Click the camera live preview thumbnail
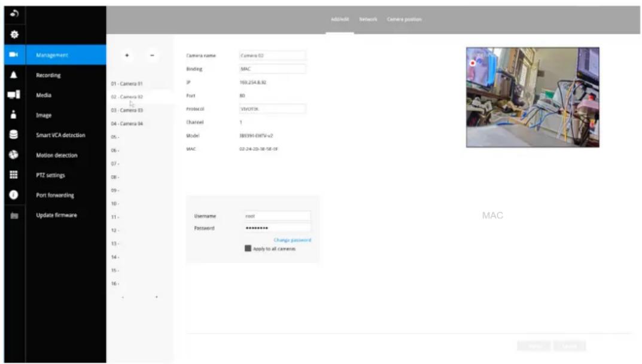The height and width of the screenshot is (364, 642). (x=533, y=97)
